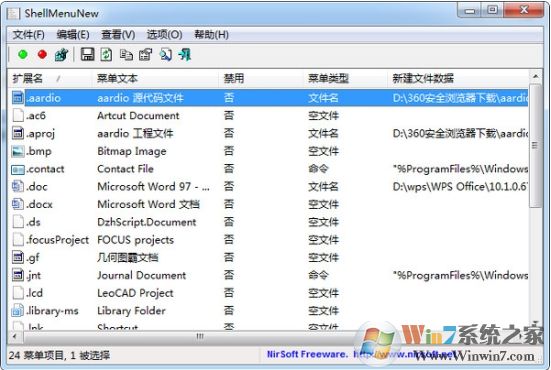Image resolution: width=551 pixels, height=370 pixels.
Task: Click the 'aardio 源代码文件' cell
Action: pos(140,98)
